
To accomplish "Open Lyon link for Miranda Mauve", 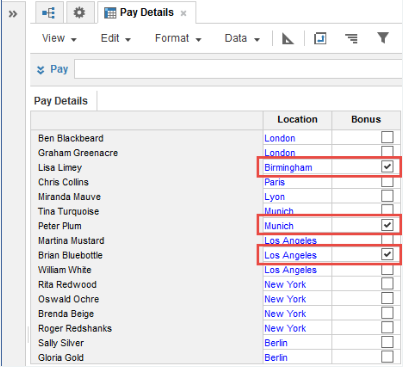I will coord(275,197).
